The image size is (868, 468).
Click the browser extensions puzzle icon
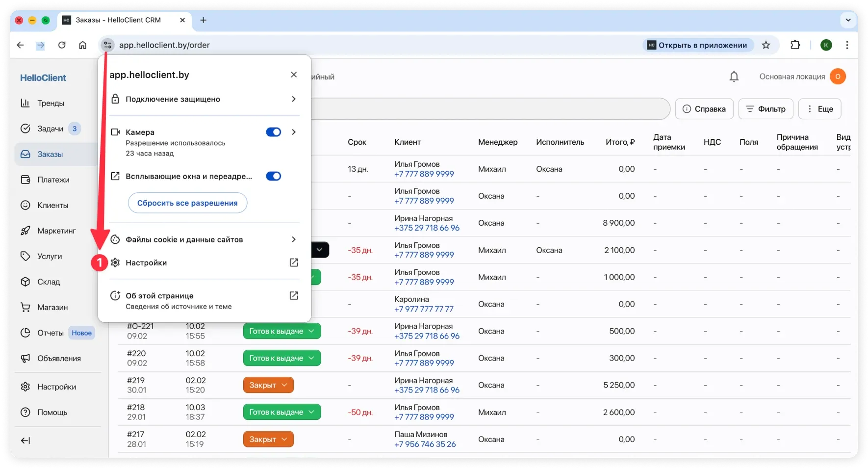point(795,45)
